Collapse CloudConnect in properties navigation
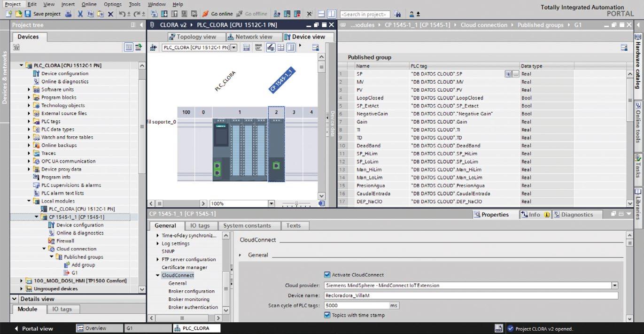 click(158, 275)
